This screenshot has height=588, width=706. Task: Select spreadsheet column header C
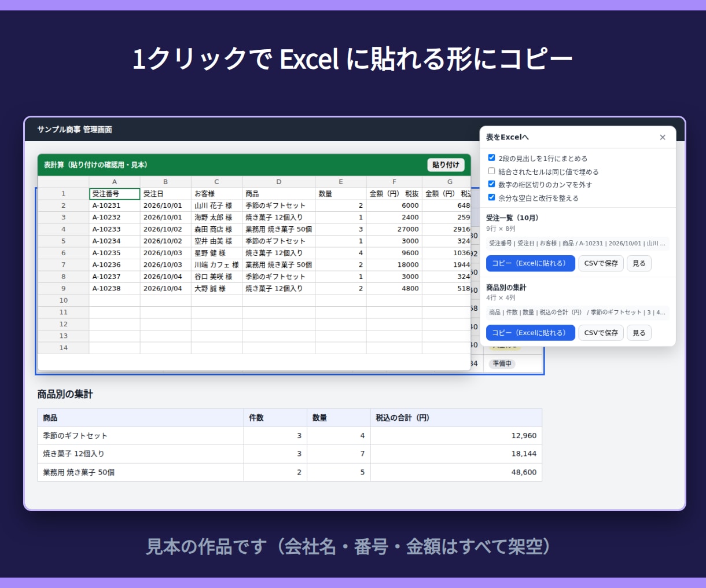click(x=216, y=182)
